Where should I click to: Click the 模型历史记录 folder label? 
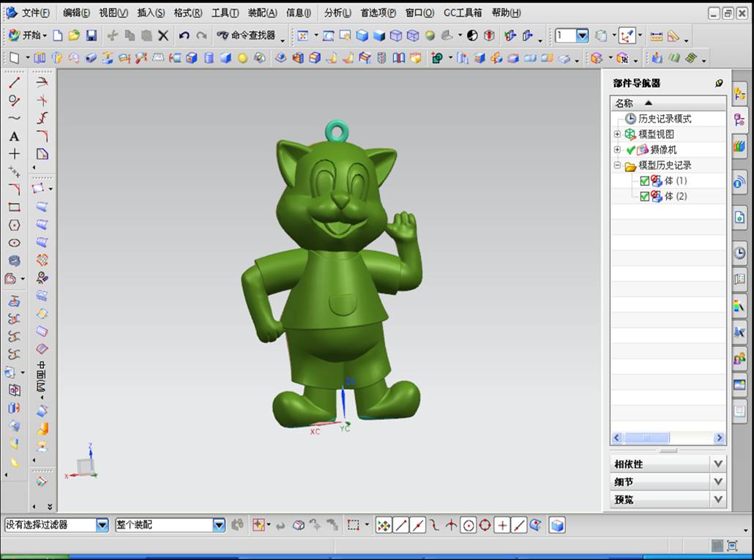point(665,165)
